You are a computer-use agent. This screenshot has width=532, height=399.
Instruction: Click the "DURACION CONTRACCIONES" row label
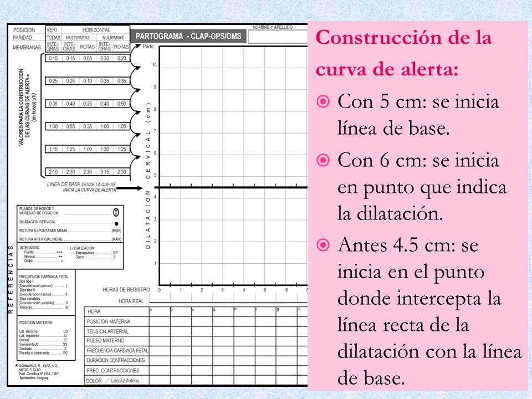coord(116,360)
